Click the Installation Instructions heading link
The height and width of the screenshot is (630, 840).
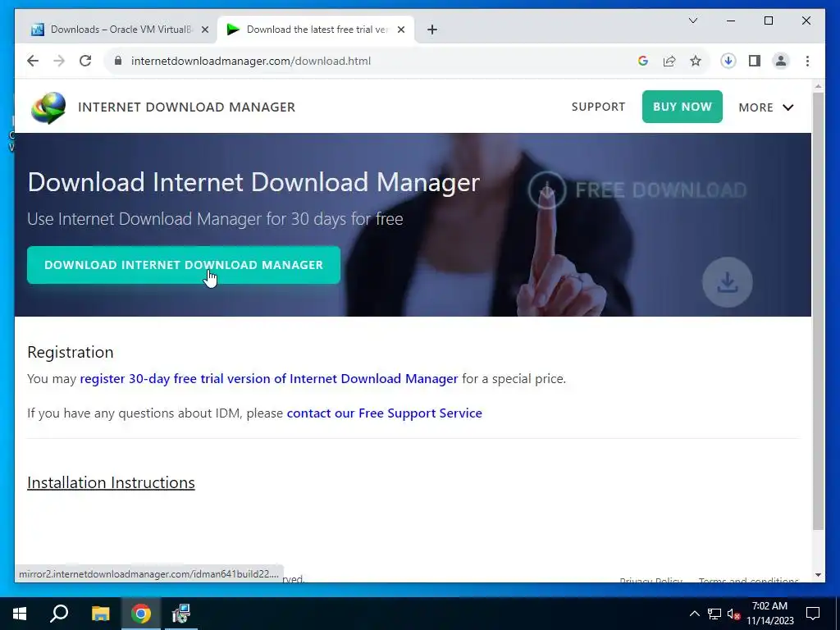[x=111, y=482]
